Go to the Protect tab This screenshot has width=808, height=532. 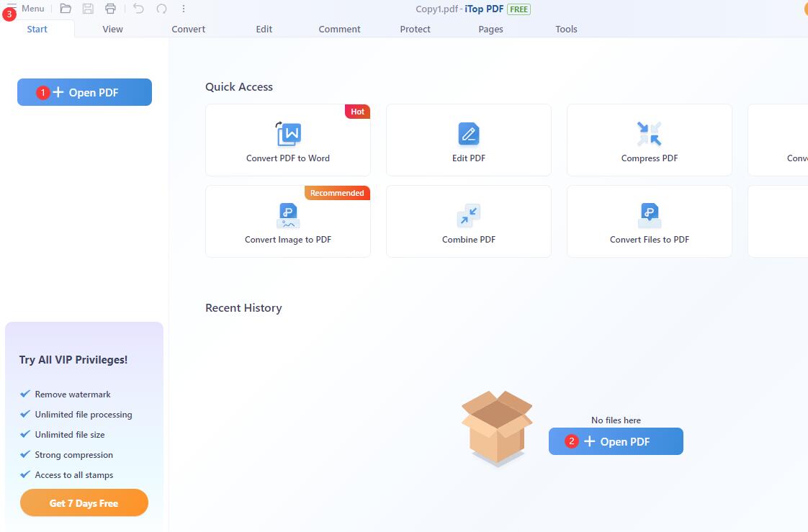click(416, 30)
